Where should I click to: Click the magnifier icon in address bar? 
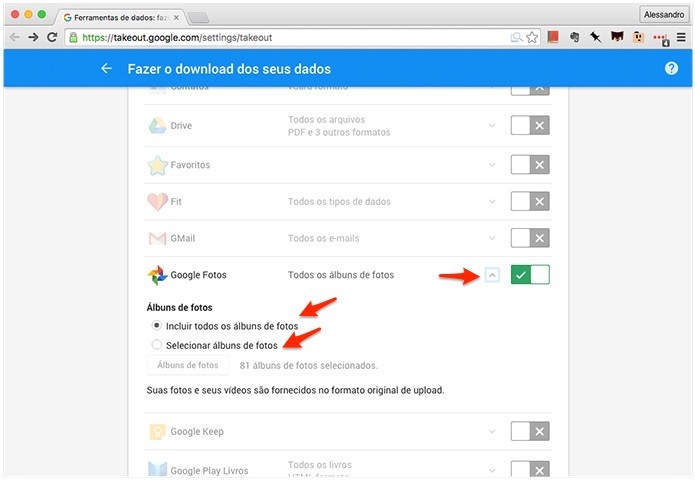(517, 37)
